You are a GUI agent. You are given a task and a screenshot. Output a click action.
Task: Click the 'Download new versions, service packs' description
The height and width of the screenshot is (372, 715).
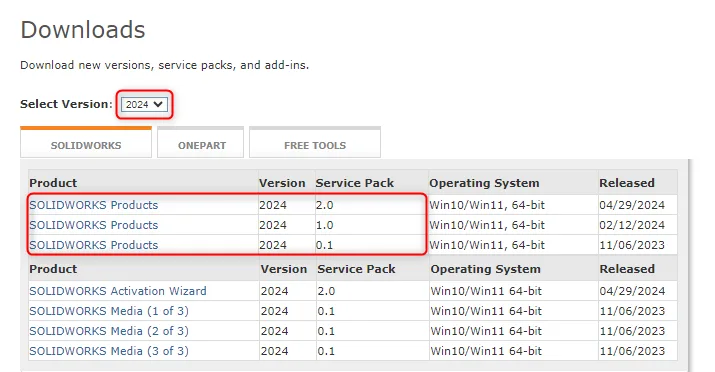(x=165, y=65)
